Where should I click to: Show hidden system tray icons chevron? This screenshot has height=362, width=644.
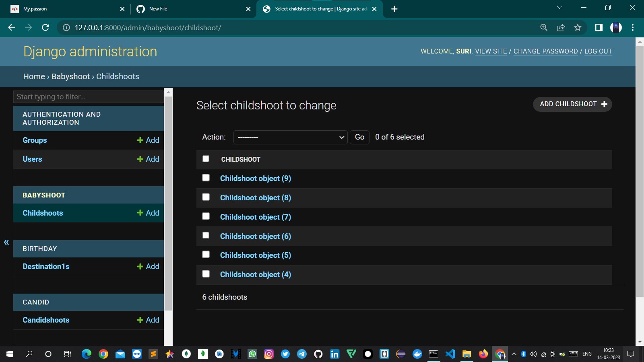click(x=514, y=354)
